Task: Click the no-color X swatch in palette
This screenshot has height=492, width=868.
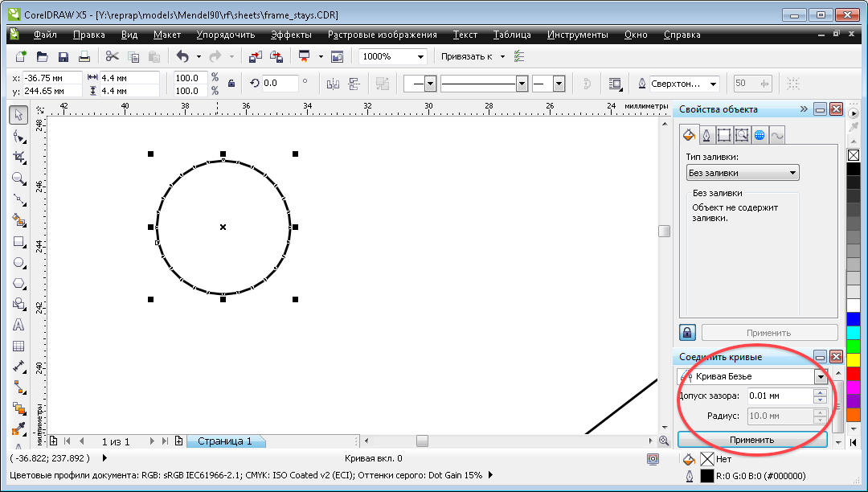Action: point(854,155)
